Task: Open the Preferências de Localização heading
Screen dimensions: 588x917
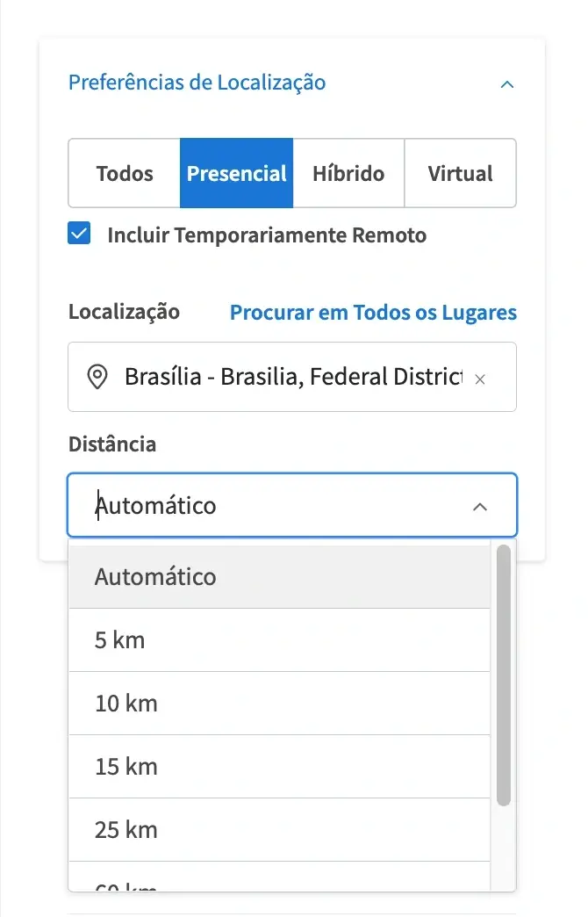Action: tap(197, 83)
